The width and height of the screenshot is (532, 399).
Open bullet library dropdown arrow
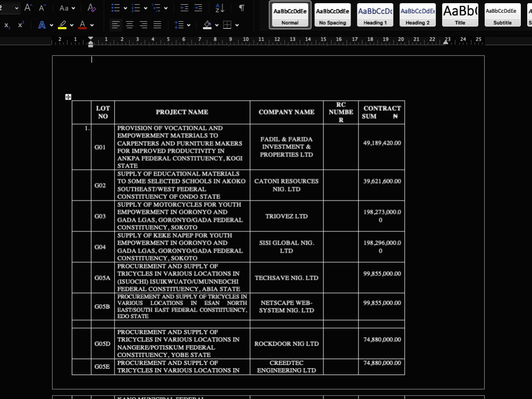point(125,8)
